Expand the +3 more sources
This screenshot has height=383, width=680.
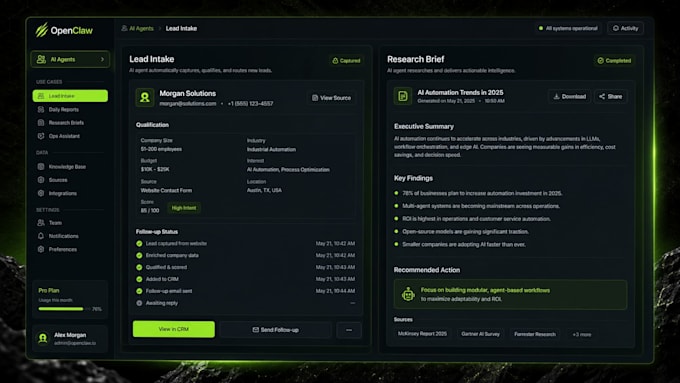(582, 334)
